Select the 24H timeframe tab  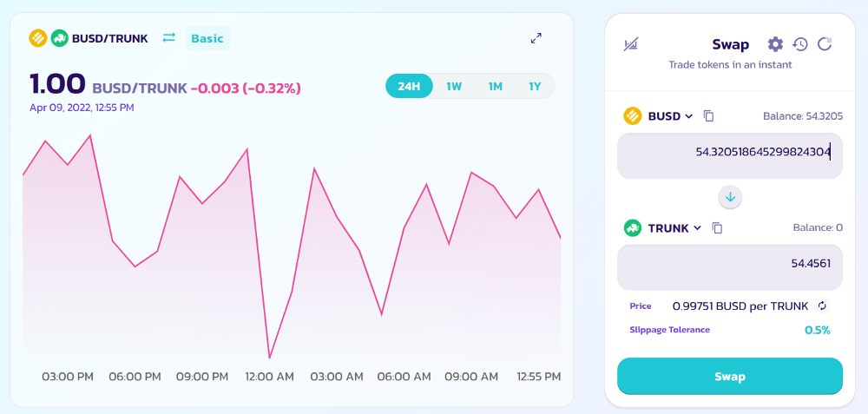click(x=409, y=86)
